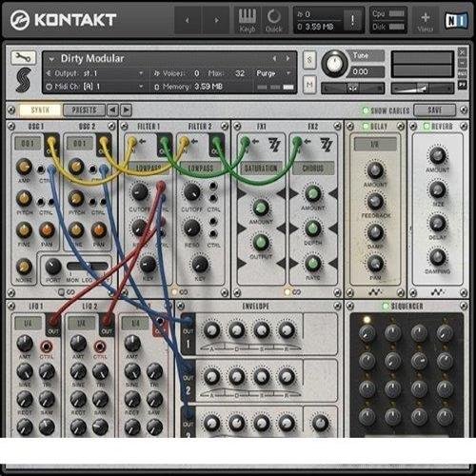The width and height of the screenshot is (476, 476).
Task: Switch to the SYNTH tab
Action: 40,110
